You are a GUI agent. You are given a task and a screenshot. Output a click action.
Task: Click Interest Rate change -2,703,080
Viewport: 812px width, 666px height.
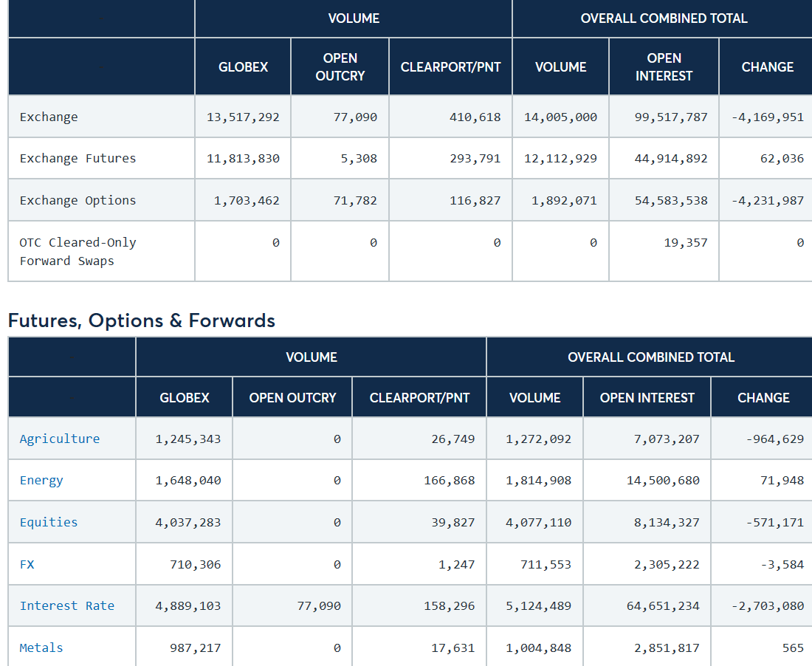(x=768, y=606)
